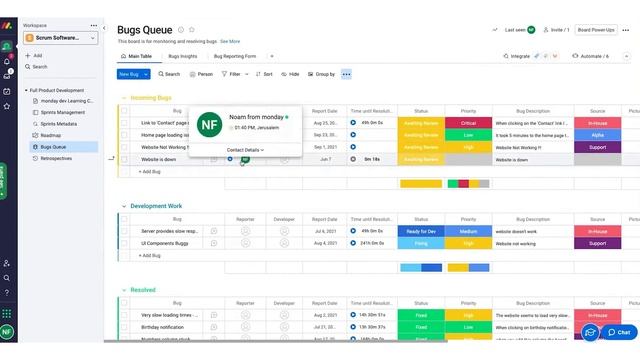Open New Bug dropdown arrow
This screenshot has width=640, height=360.
[x=146, y=74]
